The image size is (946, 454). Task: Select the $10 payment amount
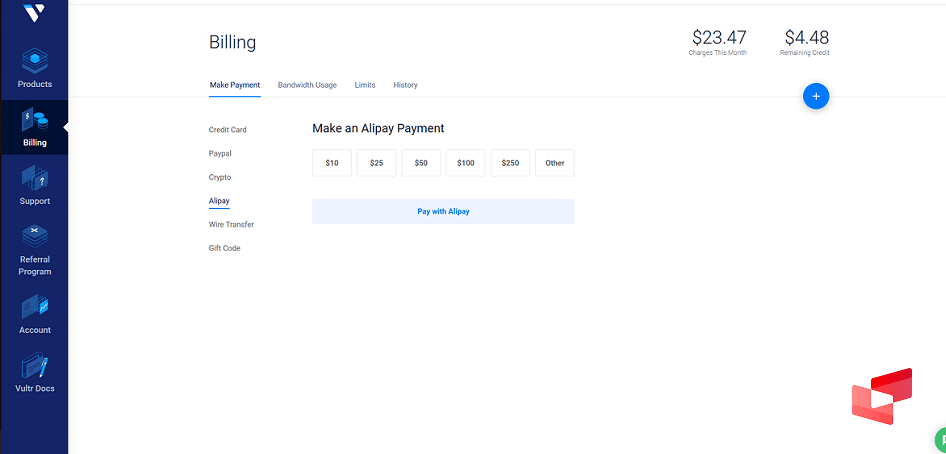tap(332, 163)
